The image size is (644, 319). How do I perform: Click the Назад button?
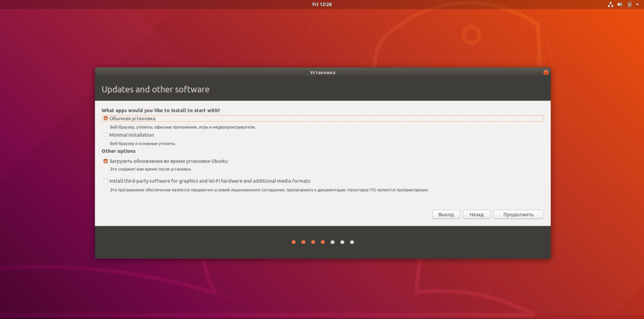[x=476, y=214]
